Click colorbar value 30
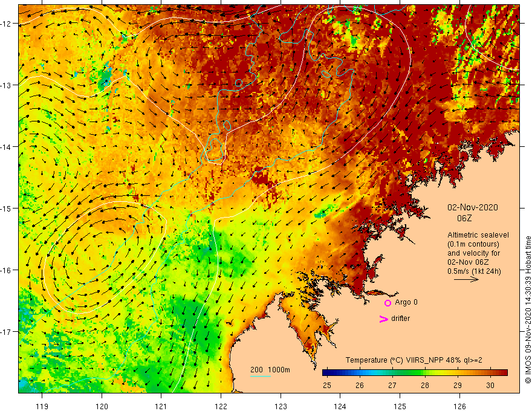Screen dimensions: 532x411 click(x=490, y=386)
